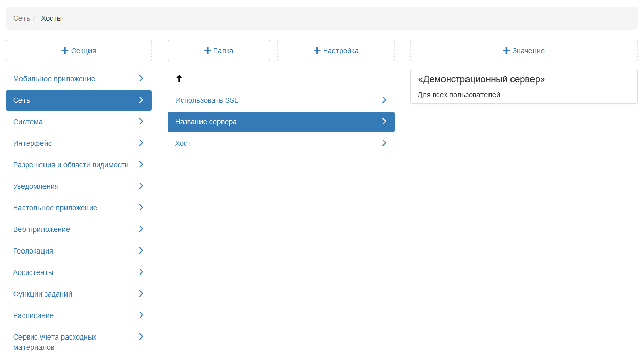
Task: Create a new folder with Папка button
Action: [219, 51]
